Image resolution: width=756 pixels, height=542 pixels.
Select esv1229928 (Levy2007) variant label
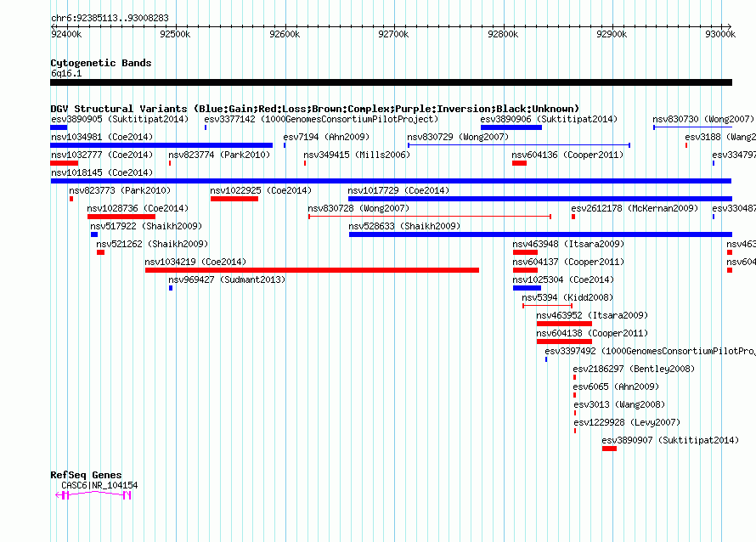click(x=627, y=422)
